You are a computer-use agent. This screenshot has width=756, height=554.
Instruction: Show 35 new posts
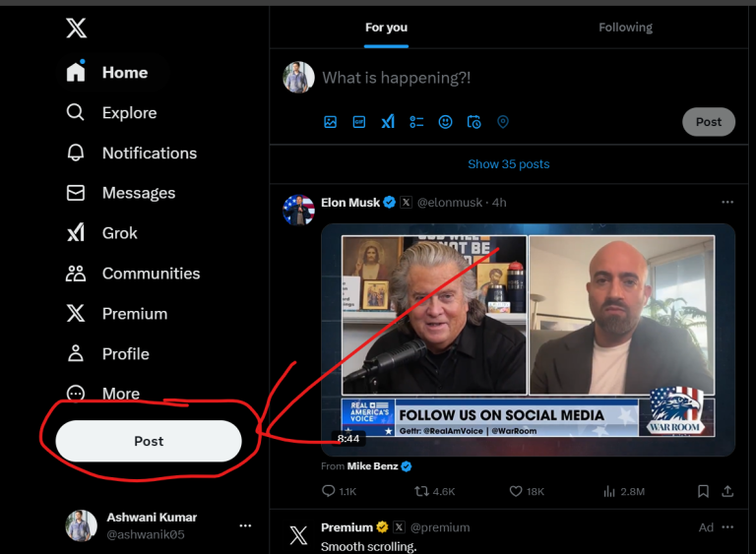[x=508, y=164]
